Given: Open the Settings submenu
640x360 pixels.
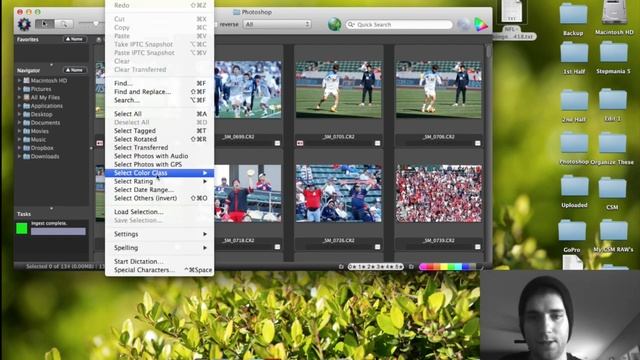Looking at the screenshot, I should 160,234.
